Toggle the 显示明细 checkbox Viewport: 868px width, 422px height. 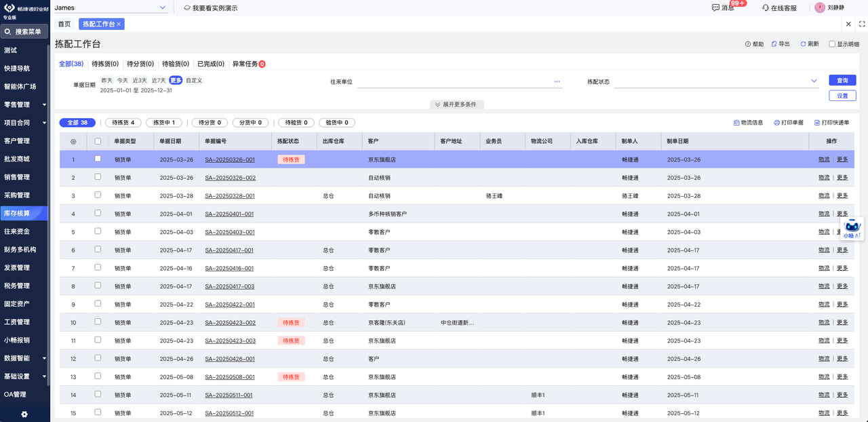pos(833,43)
